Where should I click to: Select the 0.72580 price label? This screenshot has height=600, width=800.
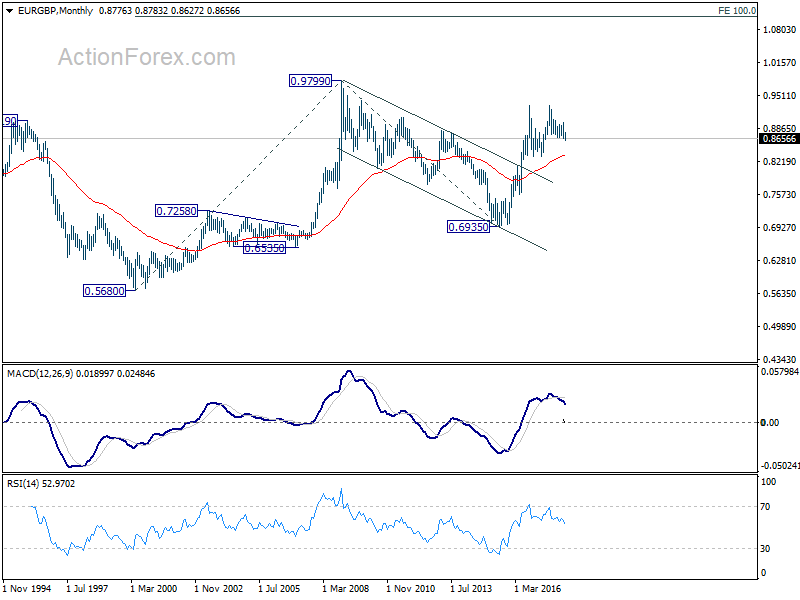click(176, 211)
